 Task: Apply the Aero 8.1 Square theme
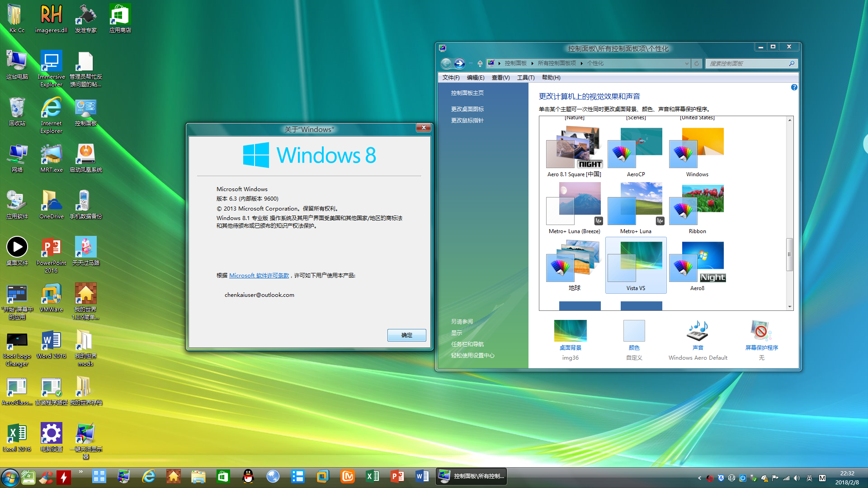574,152
